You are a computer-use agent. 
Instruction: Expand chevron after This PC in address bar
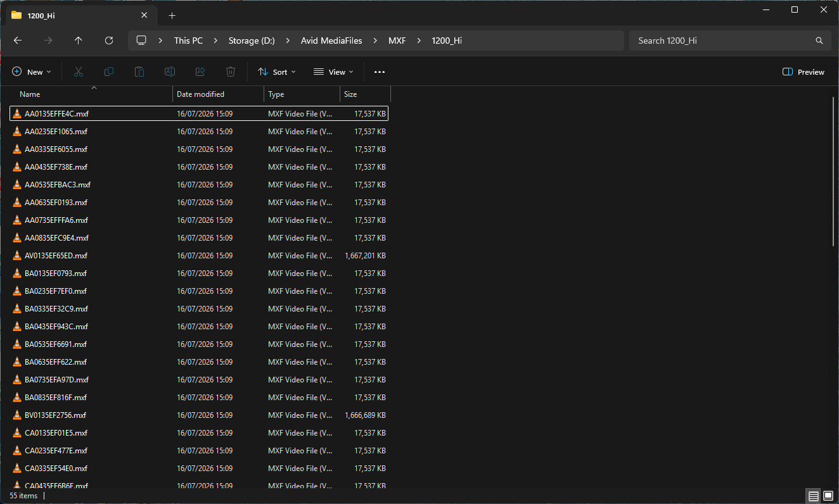coord(216,41)
